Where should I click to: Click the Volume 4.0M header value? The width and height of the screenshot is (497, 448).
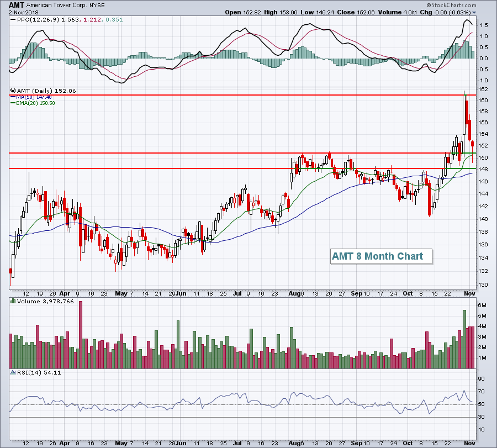397,12
